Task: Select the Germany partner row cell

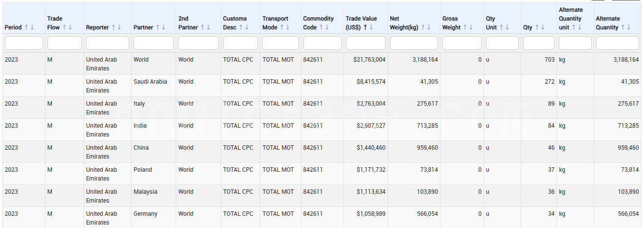Action: (x=145, y=214)
